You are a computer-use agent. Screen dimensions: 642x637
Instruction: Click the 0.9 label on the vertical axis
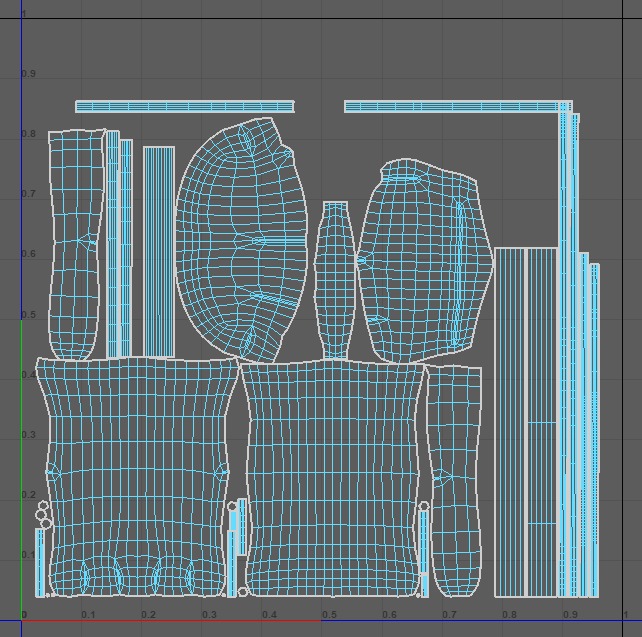pyautogui.click(x=28, y=74)
